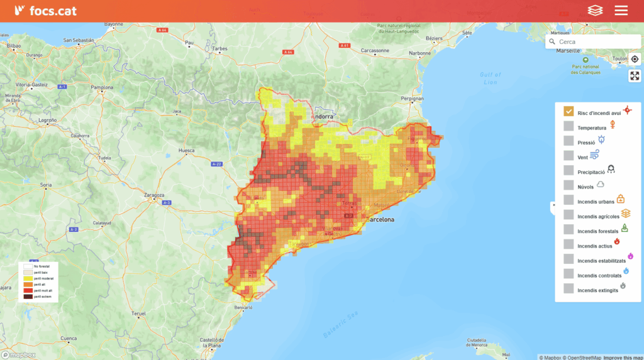This screenshot has height=360, width=644.
Task: Click the orange stacked agrícoles icon
Action: coord(626,213)
